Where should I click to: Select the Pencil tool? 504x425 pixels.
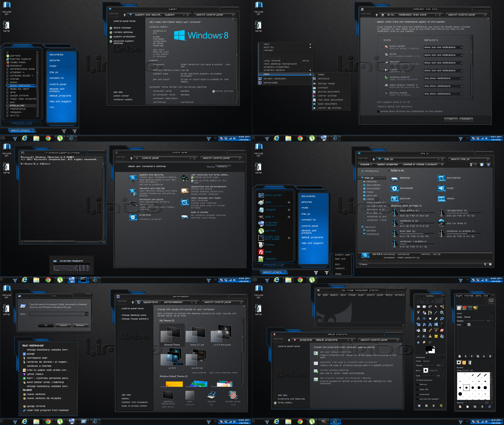430,330
